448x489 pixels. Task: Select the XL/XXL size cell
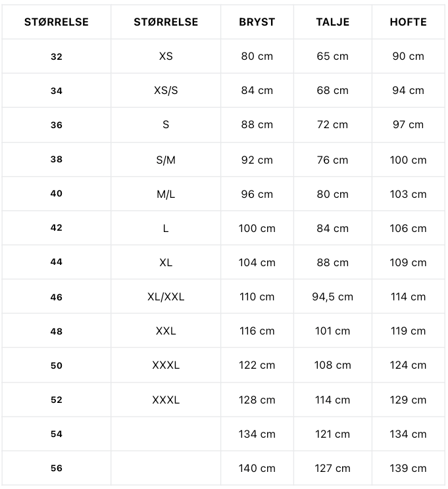tap(166, 296)
